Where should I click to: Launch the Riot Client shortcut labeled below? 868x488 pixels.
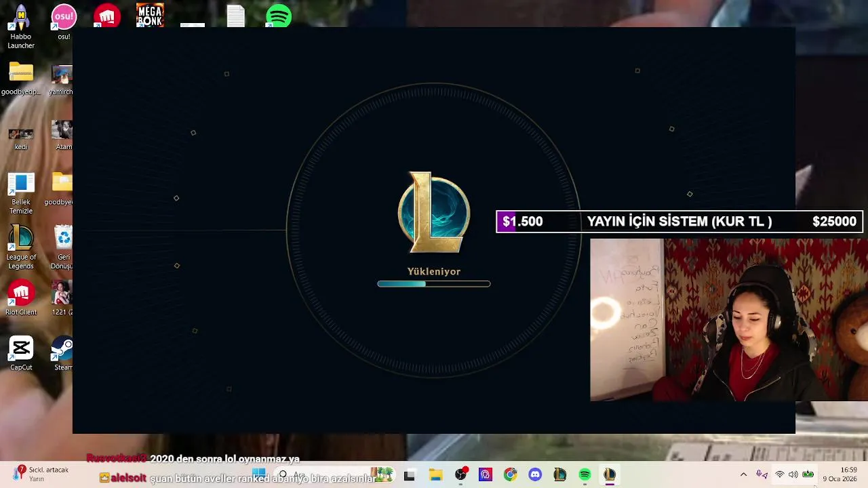pos(21,298)
